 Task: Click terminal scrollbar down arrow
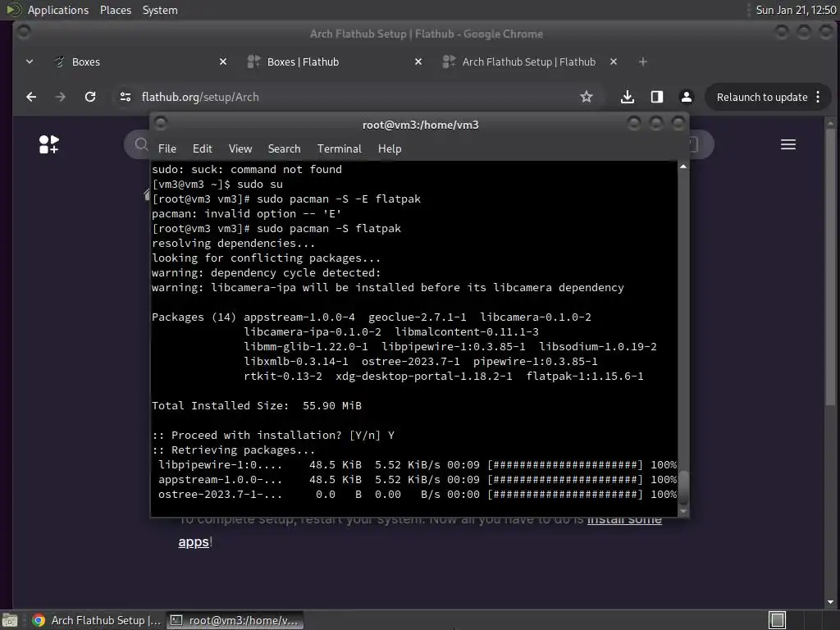pos(683,512)
